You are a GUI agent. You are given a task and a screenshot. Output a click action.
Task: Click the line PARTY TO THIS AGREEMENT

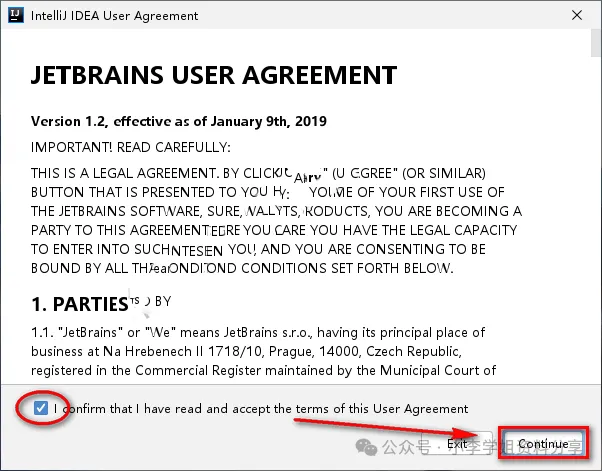point(274,230)
